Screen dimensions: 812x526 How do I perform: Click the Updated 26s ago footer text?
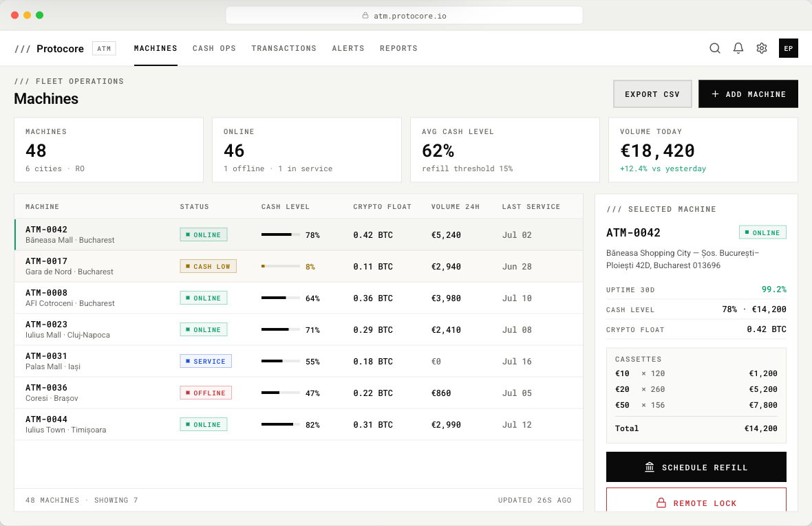click(x=535, y=500)
